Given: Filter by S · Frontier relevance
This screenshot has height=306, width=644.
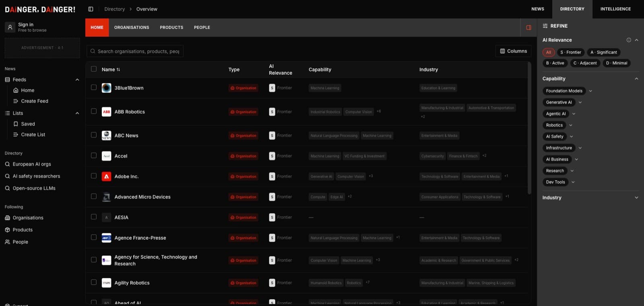Looking at the screenshot, I should 571,52.
